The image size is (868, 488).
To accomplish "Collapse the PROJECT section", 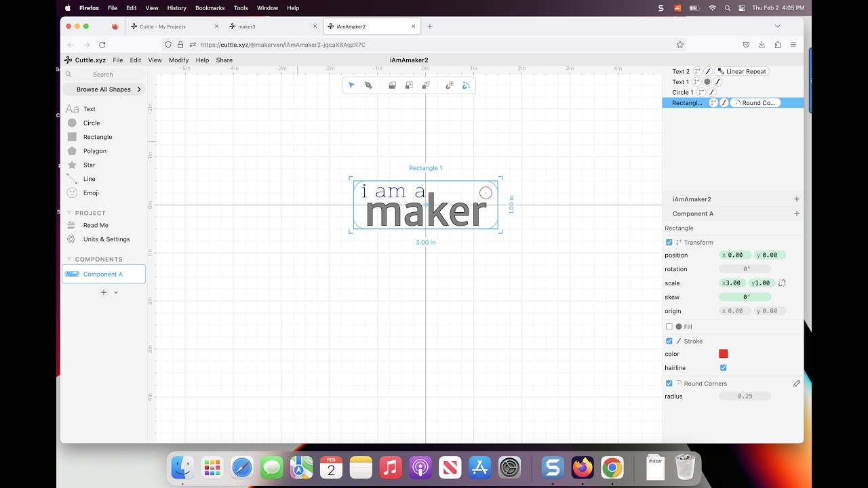I will click(x=69, y=213).
